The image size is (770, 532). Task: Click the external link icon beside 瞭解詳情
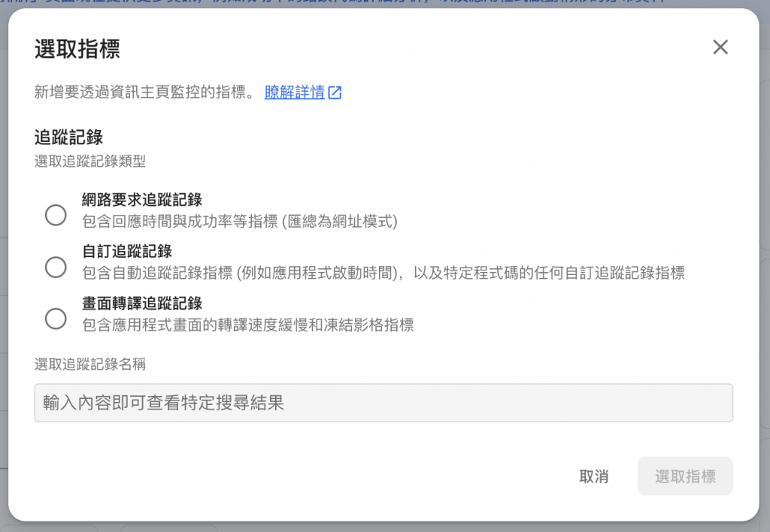[335, 92]
